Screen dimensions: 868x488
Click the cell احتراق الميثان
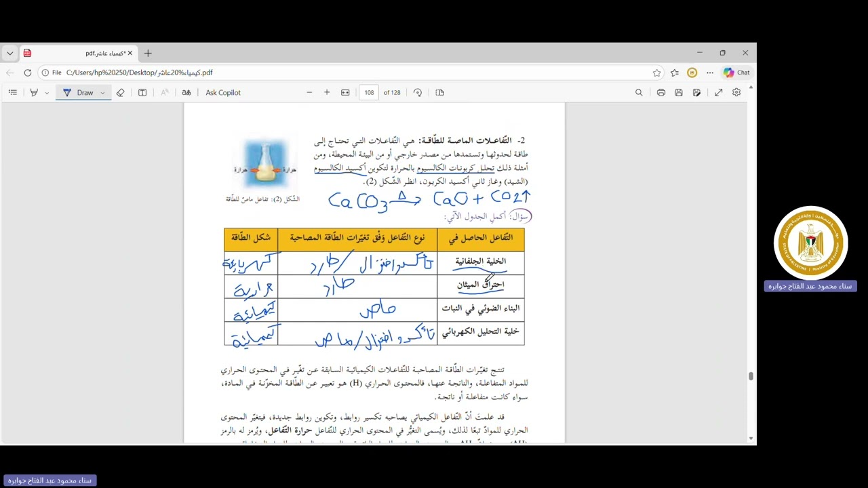pos(481,285)
